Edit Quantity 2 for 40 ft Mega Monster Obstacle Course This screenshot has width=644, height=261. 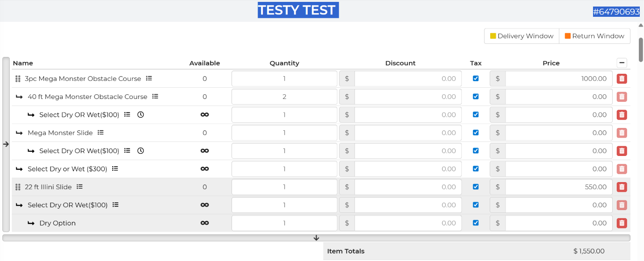pos(284,97)
